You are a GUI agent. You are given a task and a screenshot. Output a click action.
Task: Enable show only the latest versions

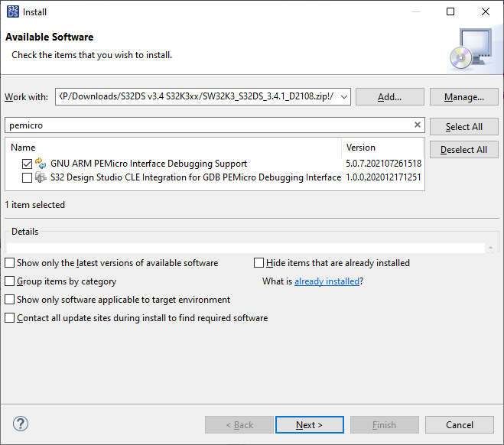[x=10, y=263]
